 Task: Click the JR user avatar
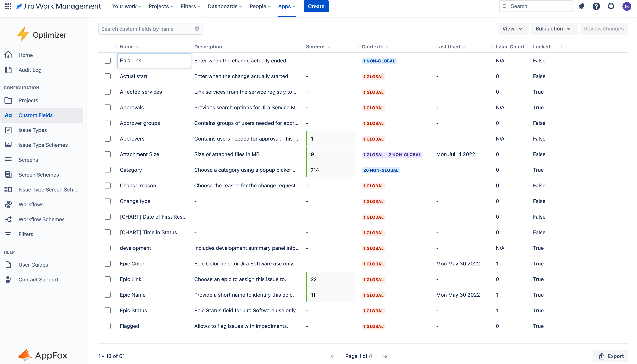coord(626,6)
